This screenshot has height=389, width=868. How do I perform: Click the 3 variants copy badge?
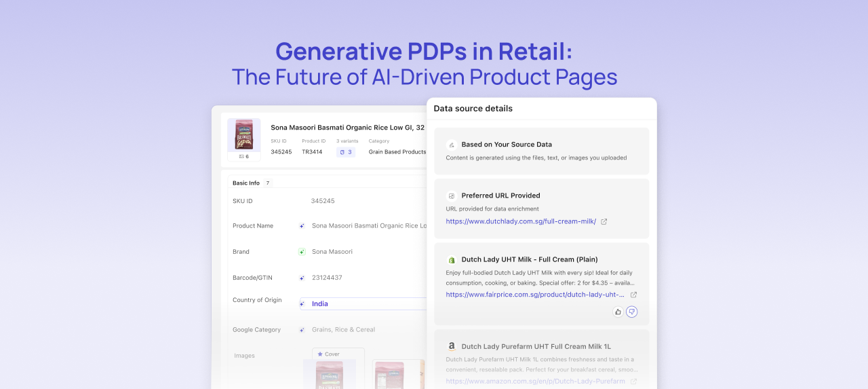pyautogui.click(x=346, y=152)
